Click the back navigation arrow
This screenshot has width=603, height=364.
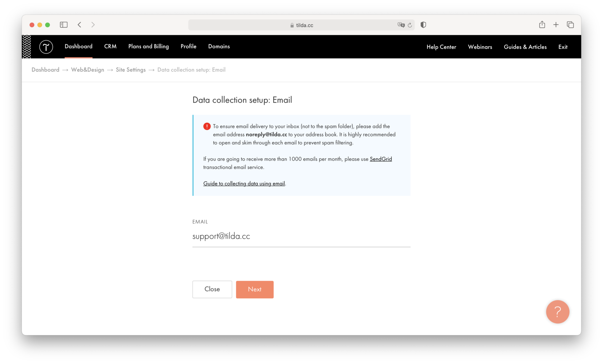click(x=79, y=25)
